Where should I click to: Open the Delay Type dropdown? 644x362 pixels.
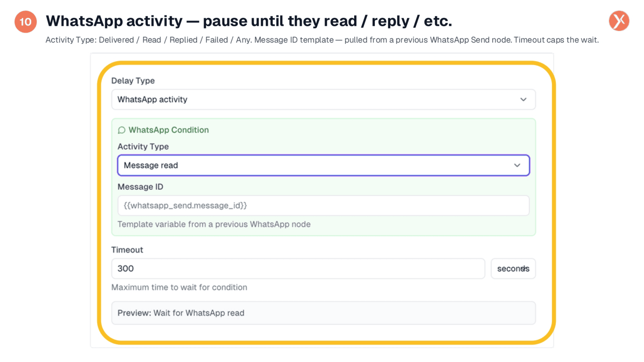coord(323,99)
